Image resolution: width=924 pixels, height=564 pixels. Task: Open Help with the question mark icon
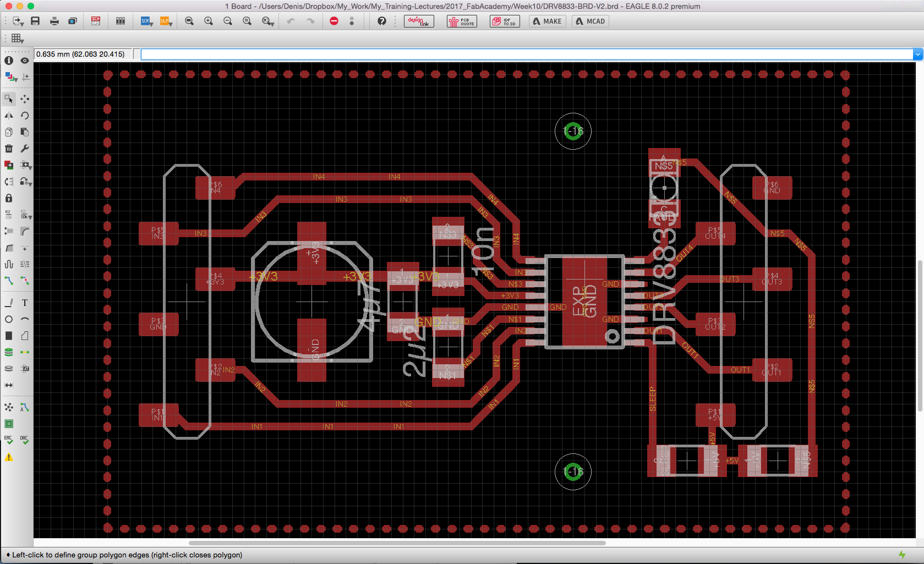click(381, 21)
